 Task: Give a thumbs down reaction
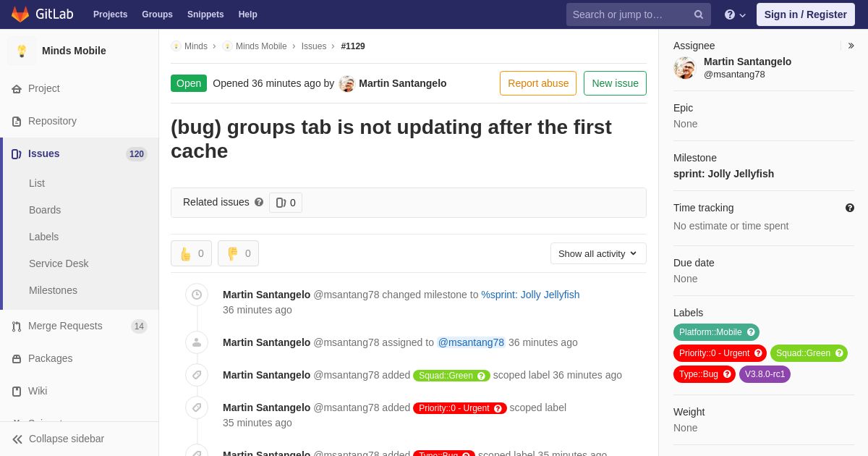[x=238, y=253]
